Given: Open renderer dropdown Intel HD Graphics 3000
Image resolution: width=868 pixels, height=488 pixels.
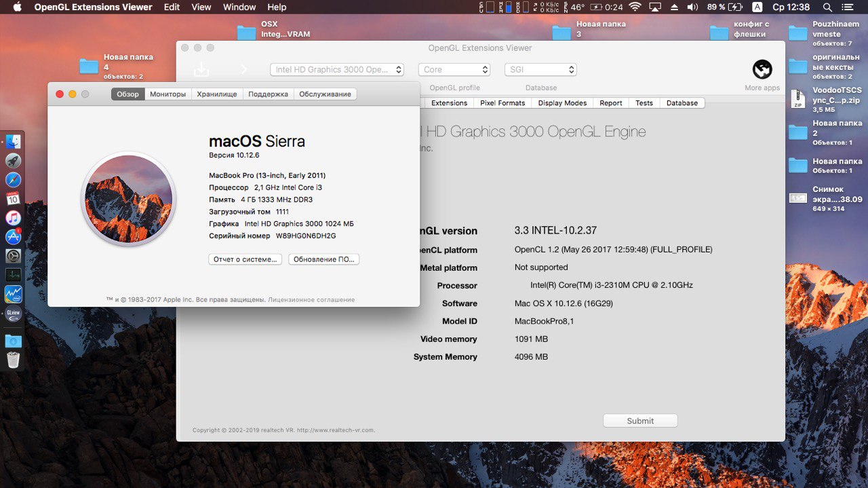Looking at the screenshot, I should [x=337, y=69].
